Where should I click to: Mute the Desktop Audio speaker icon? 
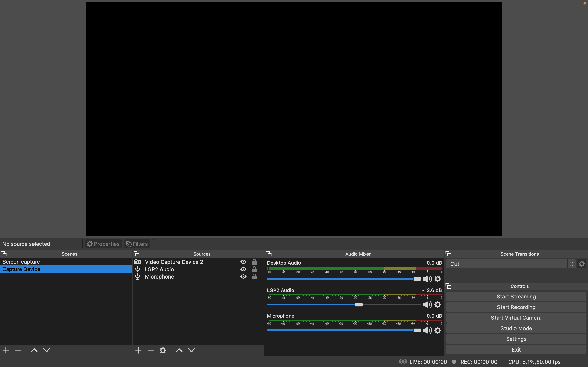(427, 279)
